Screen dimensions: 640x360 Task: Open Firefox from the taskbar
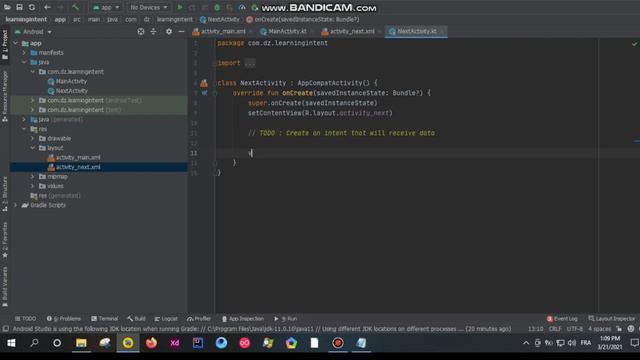pyautogui.click(x=151, y=343)
